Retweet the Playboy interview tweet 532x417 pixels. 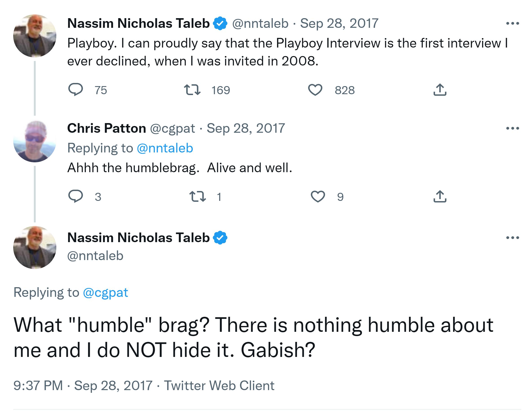click(192, 90)
